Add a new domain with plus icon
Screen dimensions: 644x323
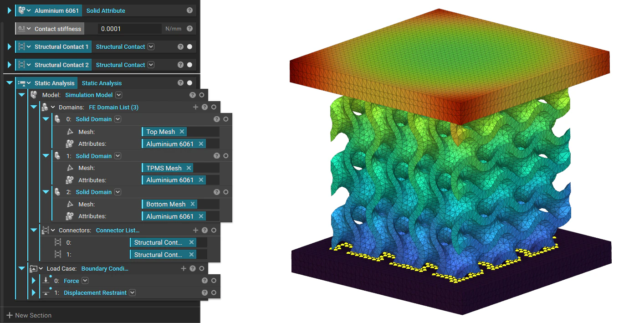coord(195,107)
